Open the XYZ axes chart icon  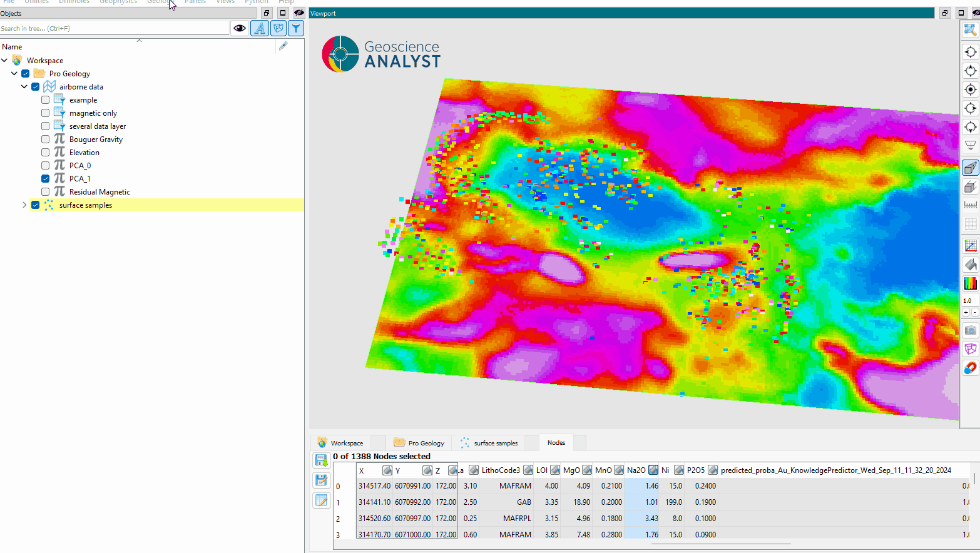point(970,246)
